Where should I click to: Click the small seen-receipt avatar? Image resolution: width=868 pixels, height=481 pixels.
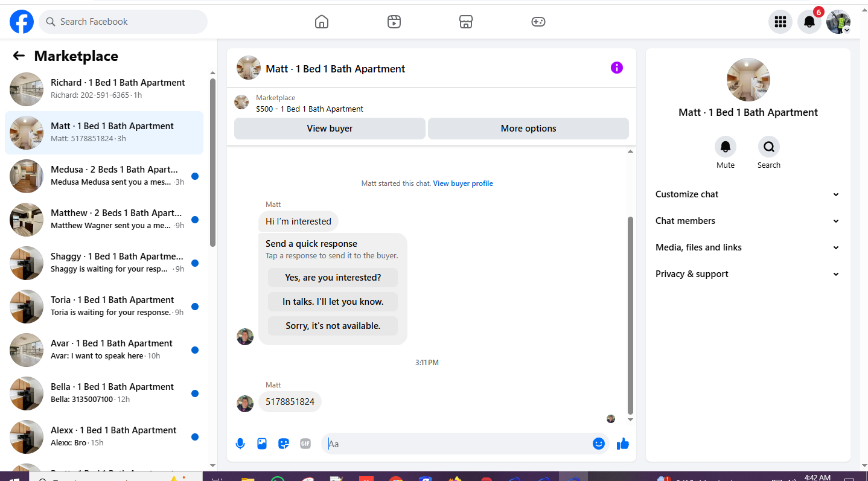[611, 419]
